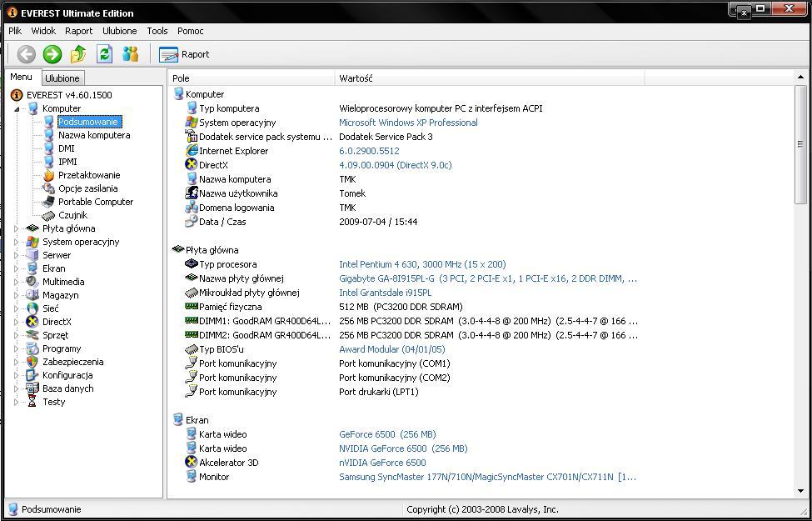
Task: Expand the System operacyjny tree node
Action: click(x=16, y=242)
